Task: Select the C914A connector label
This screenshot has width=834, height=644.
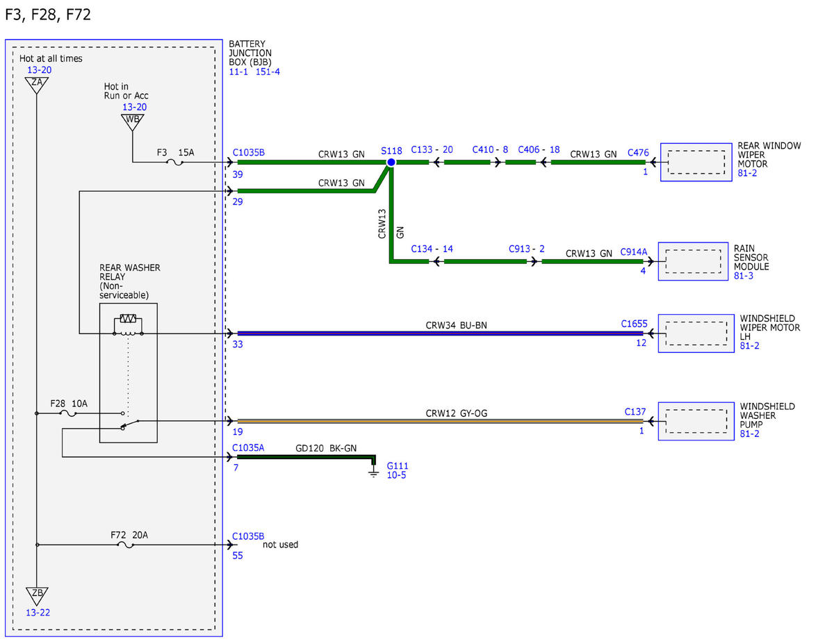Action: coord(634,252)
